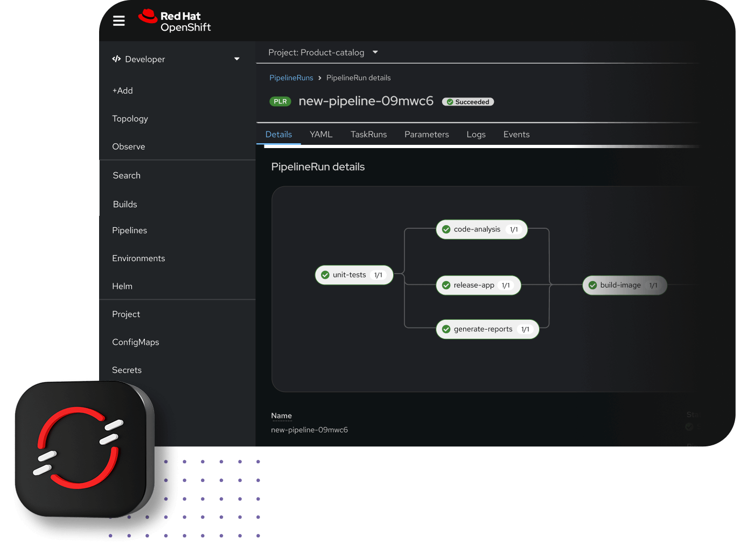Image resolution: width=740 pixels, height=560 pixels.
Task: Select the Details tab
Action: [x=278, y=135]
